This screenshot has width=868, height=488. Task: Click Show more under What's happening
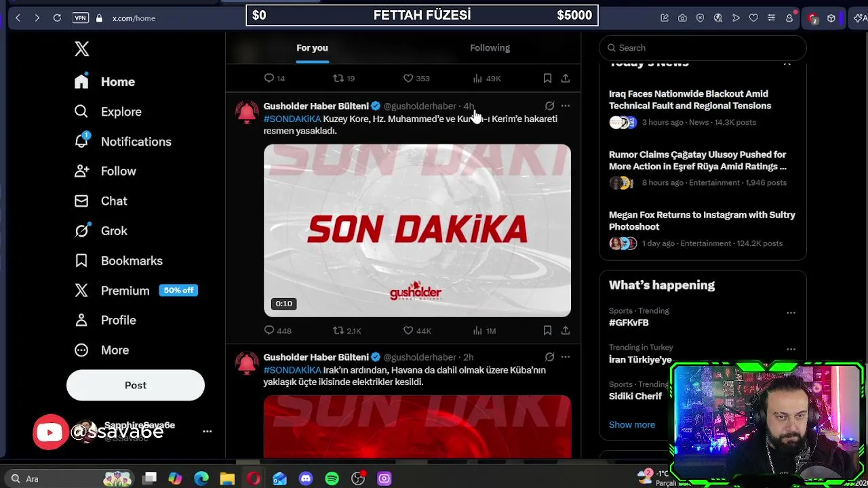632,424
